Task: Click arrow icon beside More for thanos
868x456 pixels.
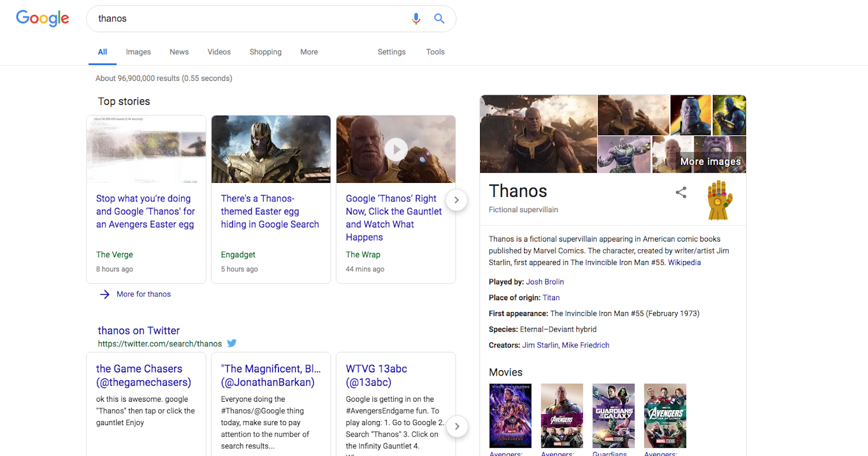Action: point(105,294)
